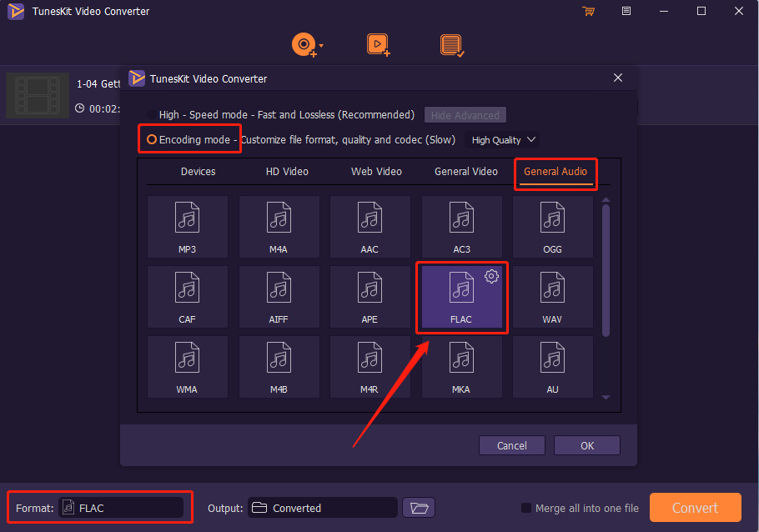Maximize the TunesKit main window

tap(701, 11)
